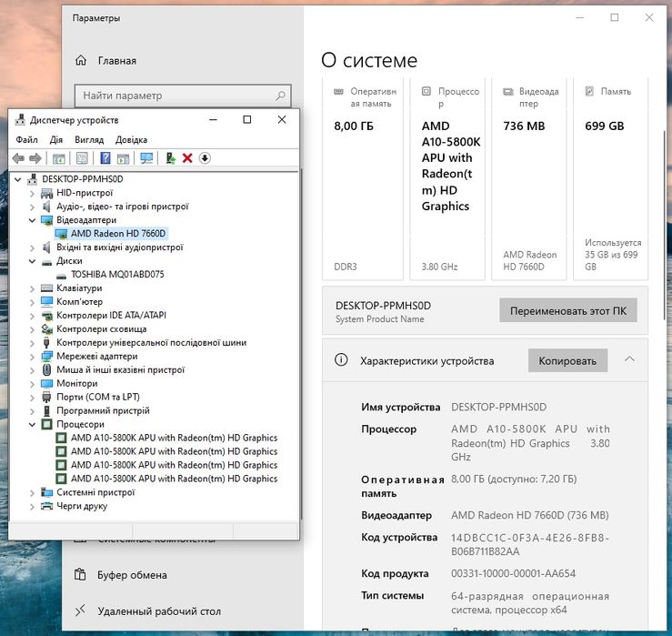Click the RAM icon on Оперативная память card
The width and height of the screenshot is (672, 636).
(x=338, y=91)
